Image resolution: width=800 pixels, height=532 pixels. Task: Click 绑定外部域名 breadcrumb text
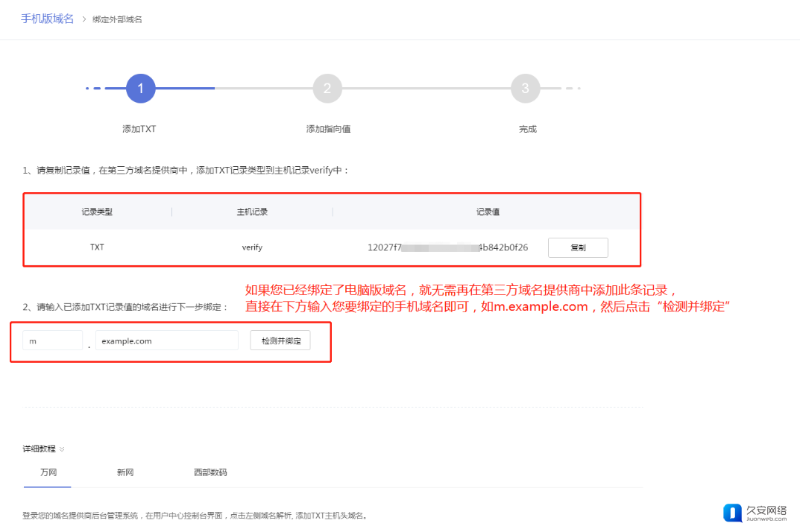click(117, 19)
